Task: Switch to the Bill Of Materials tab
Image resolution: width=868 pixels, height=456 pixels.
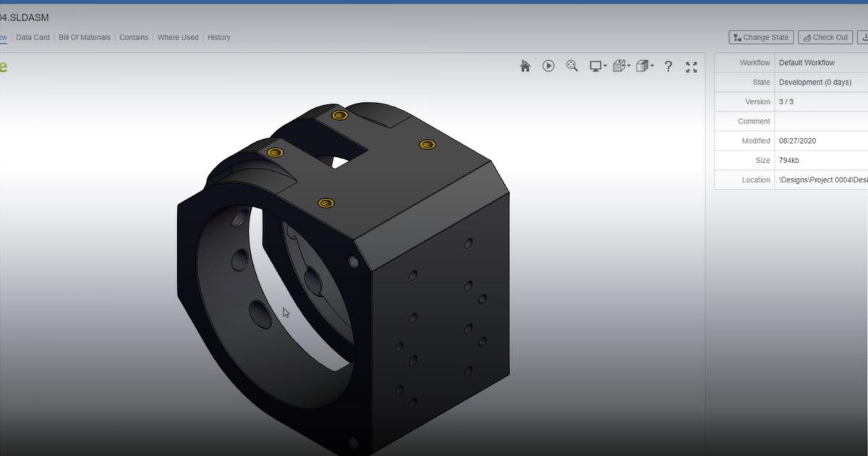Action: click(85, 37)
